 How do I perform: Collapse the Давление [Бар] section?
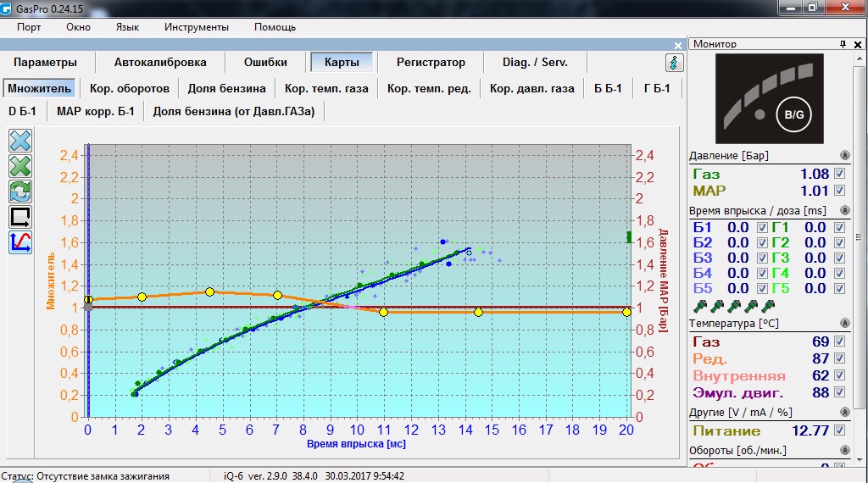845,156
